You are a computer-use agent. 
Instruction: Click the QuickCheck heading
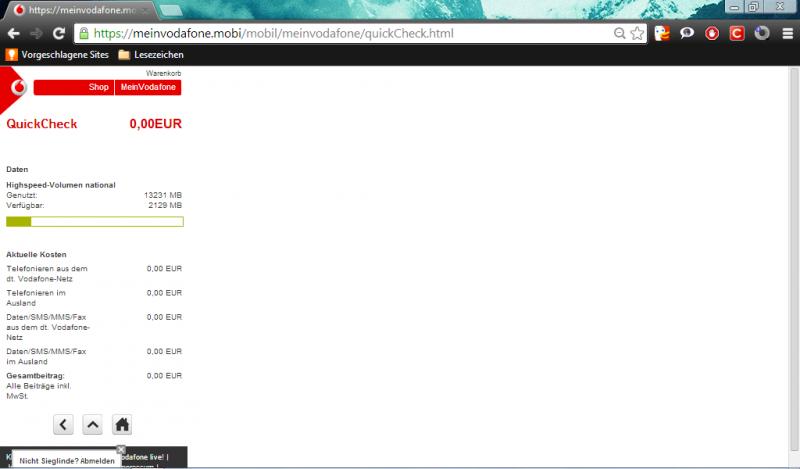(42, 124)
